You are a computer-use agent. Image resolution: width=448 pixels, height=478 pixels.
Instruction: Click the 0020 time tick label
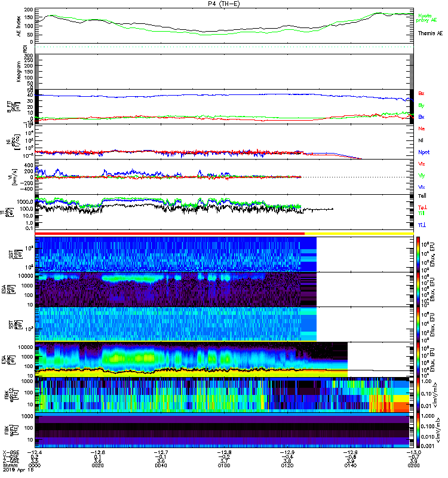97,465
